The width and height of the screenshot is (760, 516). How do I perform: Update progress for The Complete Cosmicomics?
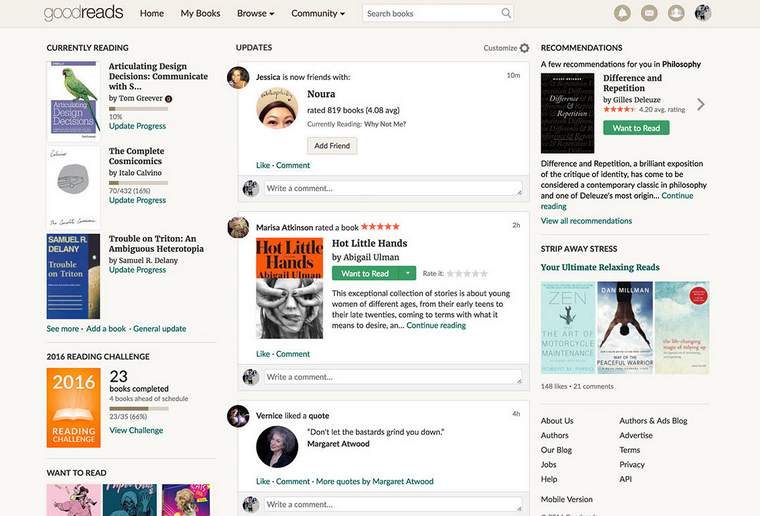pos(137,200)
